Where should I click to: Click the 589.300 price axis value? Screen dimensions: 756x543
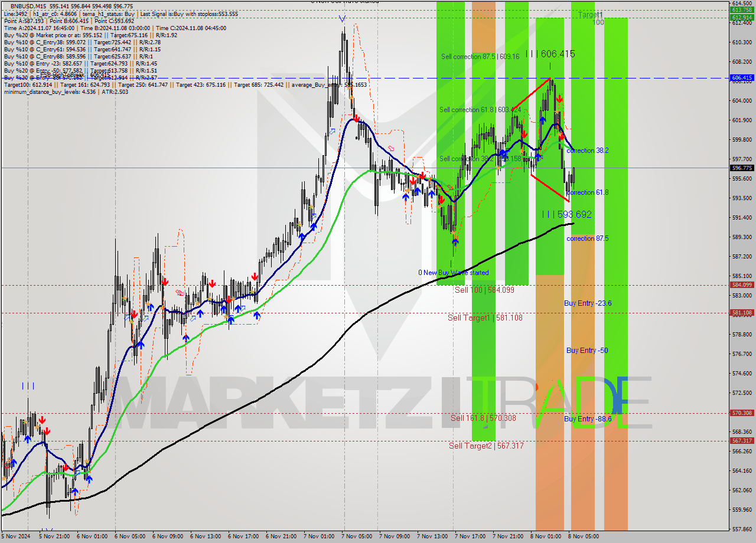742,237
